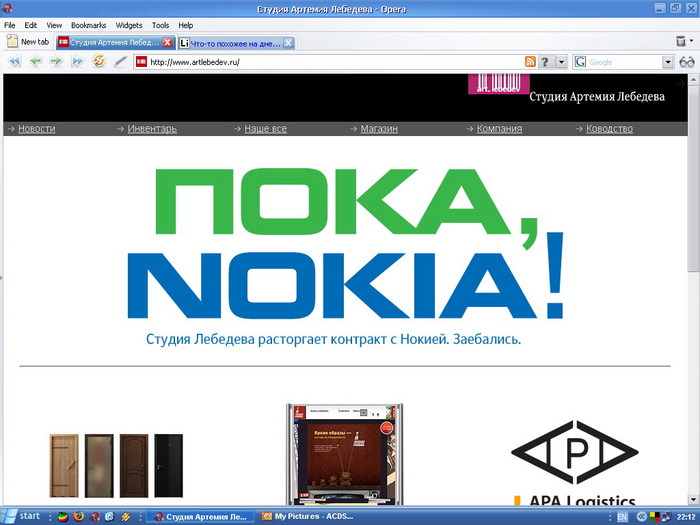Click the wand (pen) toolbar icon
The width and height of the screenshot is (700, 525).
pos(120,61)
